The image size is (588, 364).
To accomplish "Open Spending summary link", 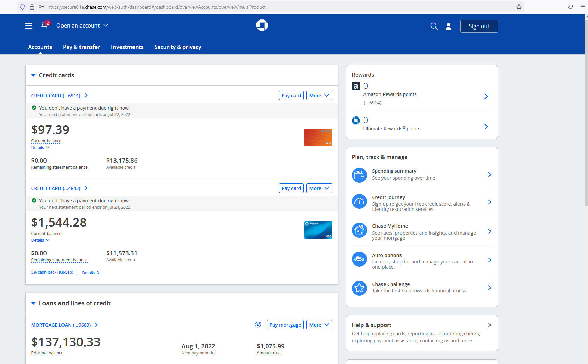I will pos(422,175).
